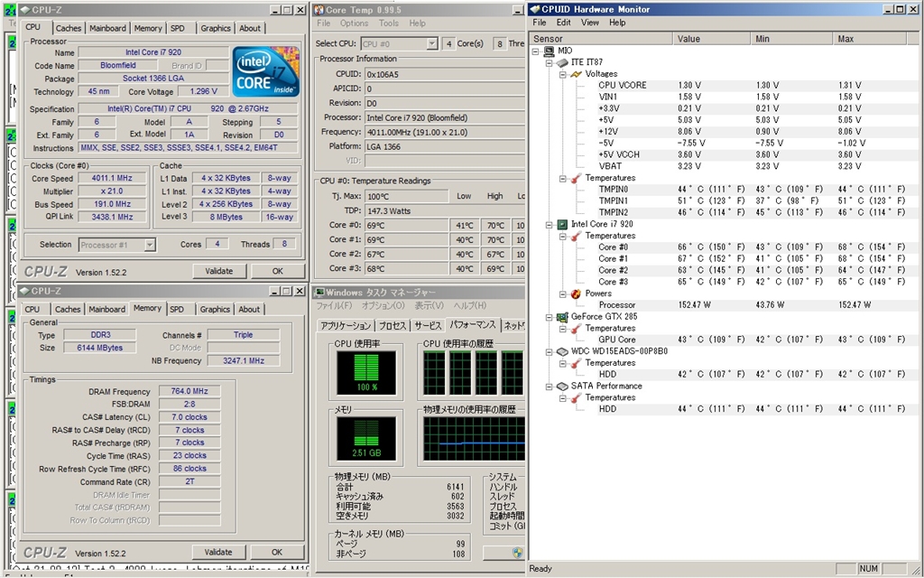Select the CPU VCORE row in Hardware Monitor
The height and width of the screenshot is (578, 924).
pyautogui.click(x=752, y=86)
